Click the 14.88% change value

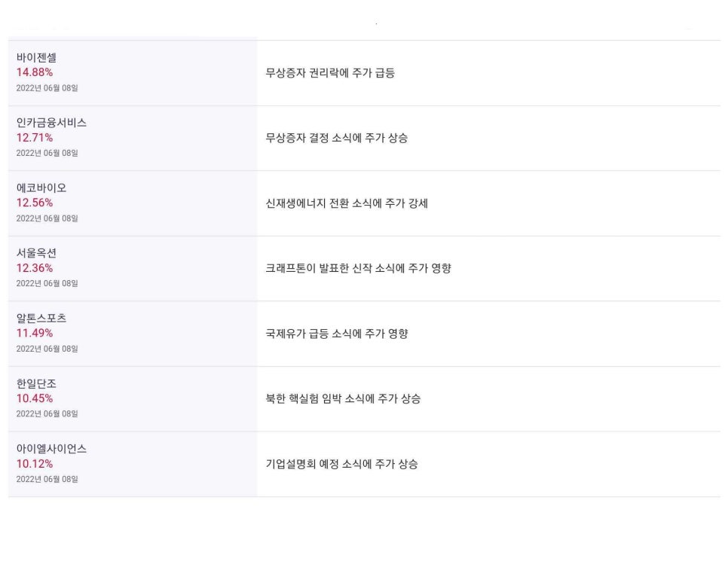(x=35, y=72)
